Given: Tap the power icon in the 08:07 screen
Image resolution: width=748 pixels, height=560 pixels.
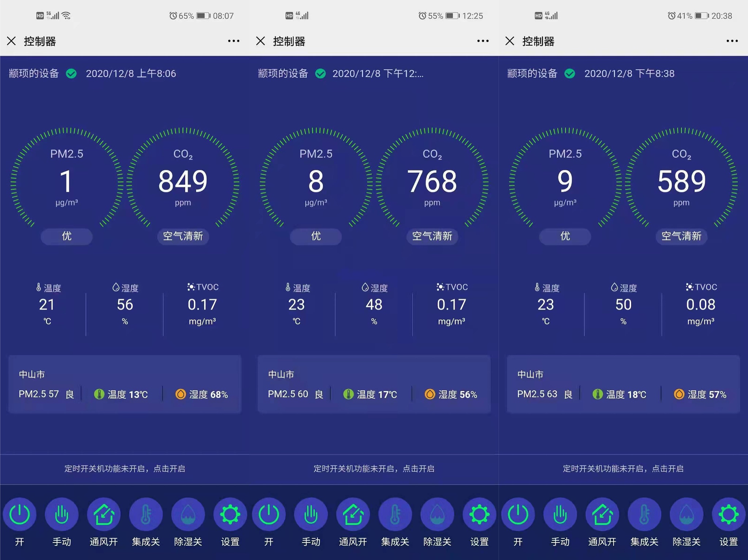Looking at the screenshot, I should pos(19,514).
